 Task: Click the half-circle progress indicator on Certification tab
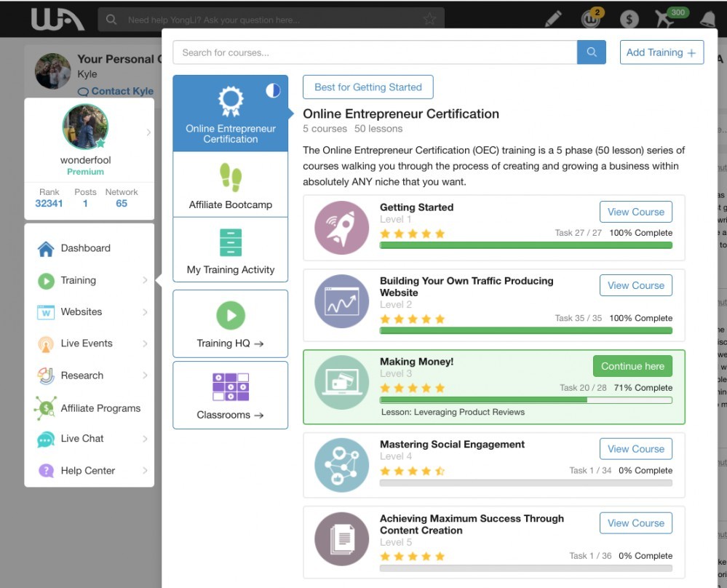pyautogui.click(x=273, y=90)
